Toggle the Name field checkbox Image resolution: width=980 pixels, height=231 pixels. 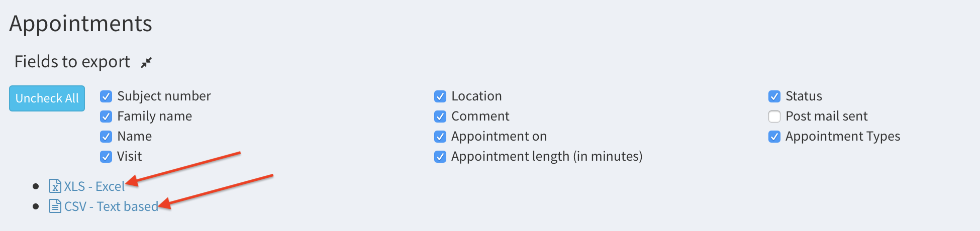tap(106, 137)
